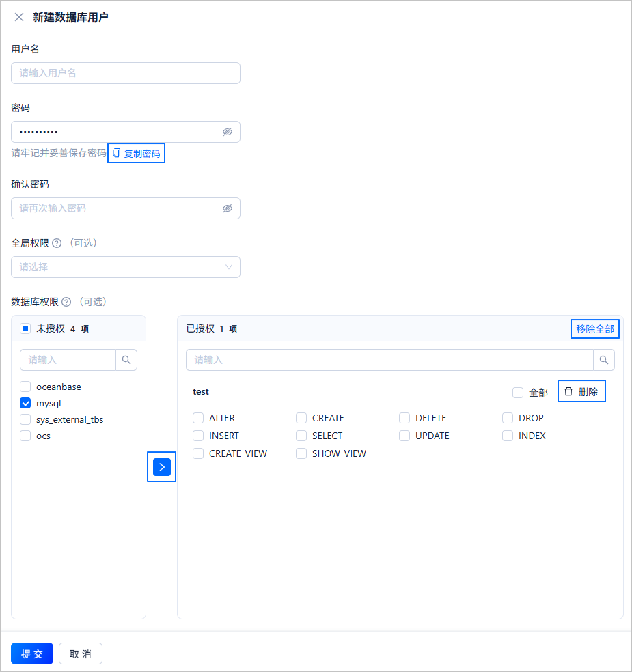This screenshot has width=632, height=672.
Task: Check the oceanbase database checkbox
Action: [25, 387]
